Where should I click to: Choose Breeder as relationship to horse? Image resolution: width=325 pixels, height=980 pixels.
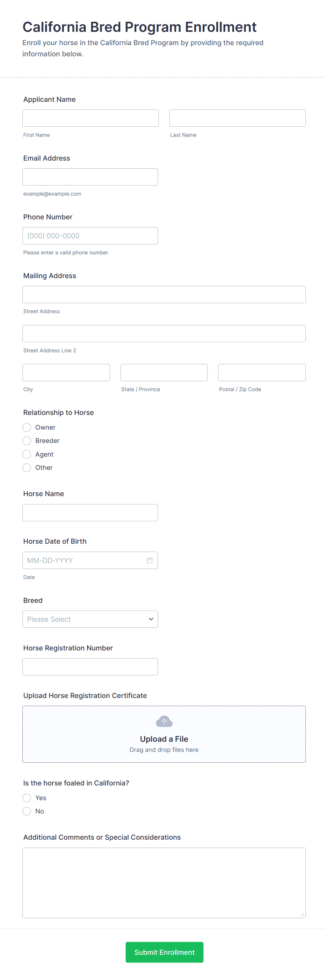click(x=27, y=440)
